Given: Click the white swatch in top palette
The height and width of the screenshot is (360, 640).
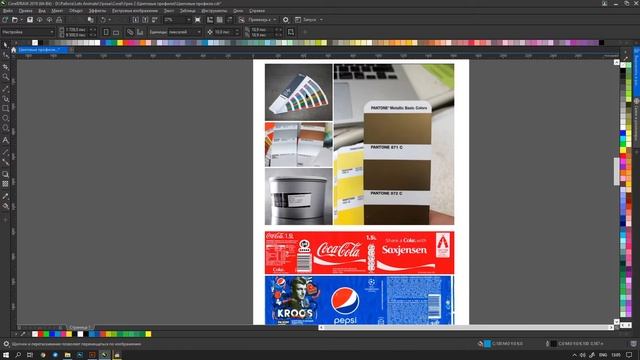Looking at the screenshot, I should 35,42.
